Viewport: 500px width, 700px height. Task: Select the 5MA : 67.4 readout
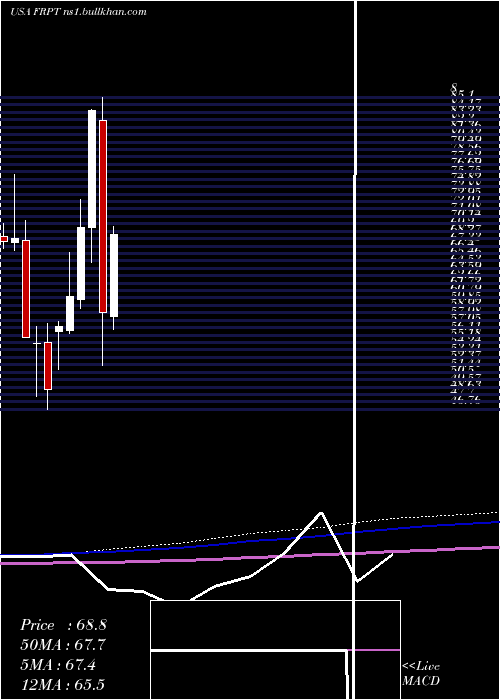58,665
